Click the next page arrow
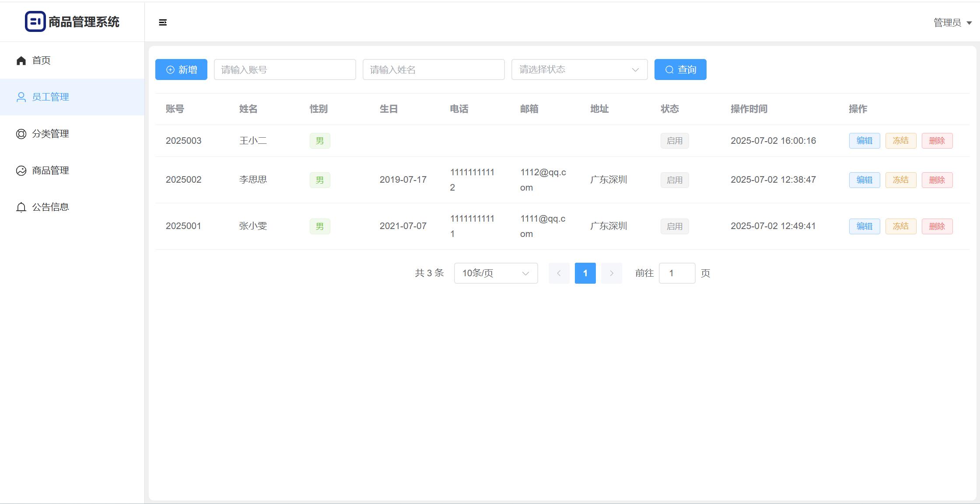The width and height of the screenshot is (980, 504). pyautogui.click(x=611, y=273)
